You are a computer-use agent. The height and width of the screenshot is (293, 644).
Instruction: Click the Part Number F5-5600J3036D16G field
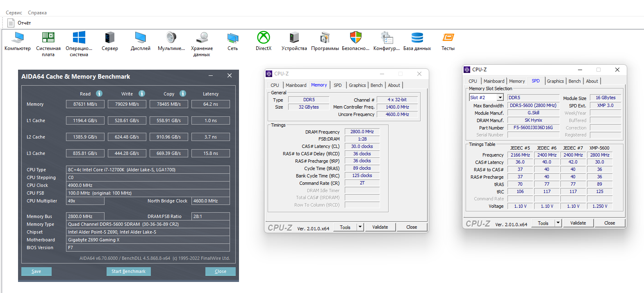[533, 127]
